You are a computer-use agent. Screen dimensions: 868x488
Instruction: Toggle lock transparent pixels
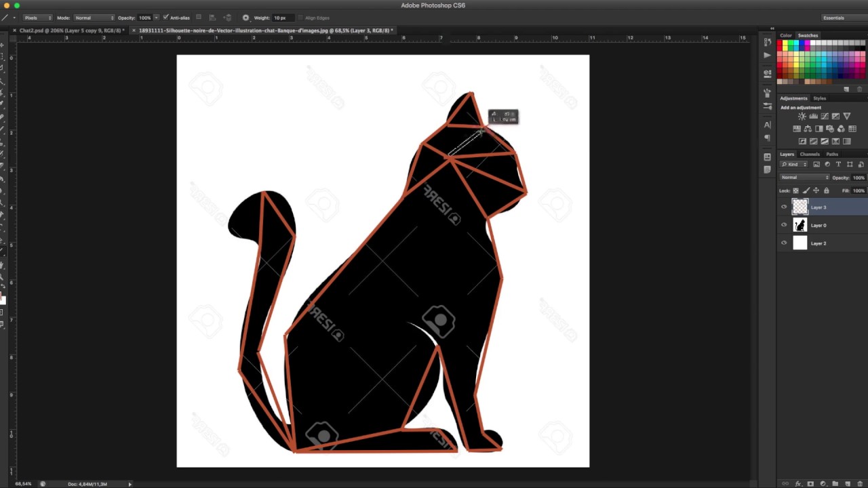pyautogui.click(x=795, y=190)
